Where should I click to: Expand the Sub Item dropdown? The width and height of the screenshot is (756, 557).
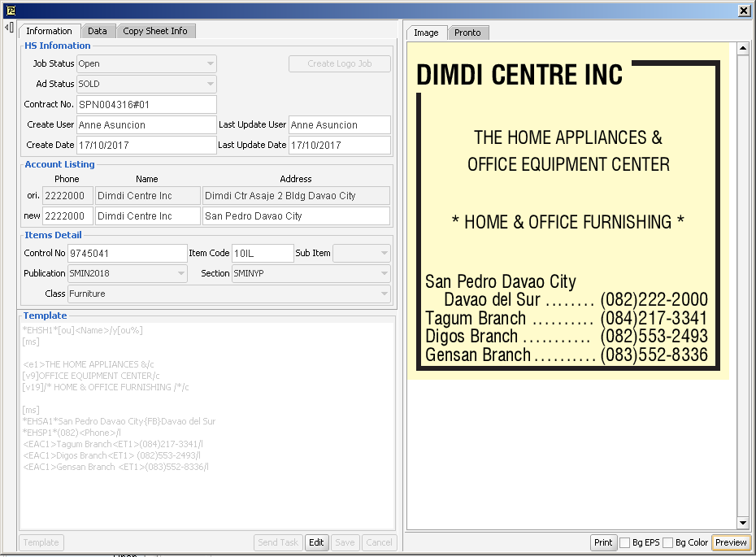[362, 253]
